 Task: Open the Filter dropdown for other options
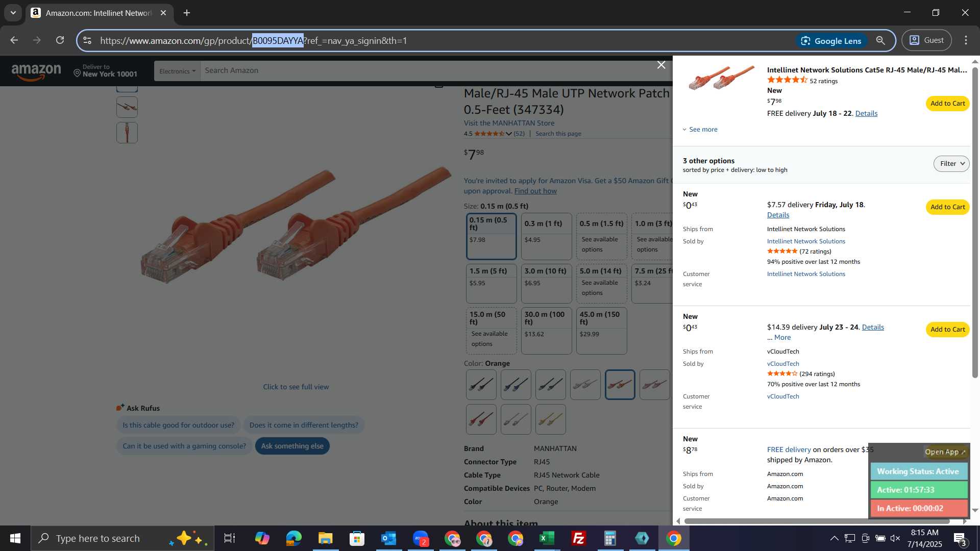tap(951, 164)
